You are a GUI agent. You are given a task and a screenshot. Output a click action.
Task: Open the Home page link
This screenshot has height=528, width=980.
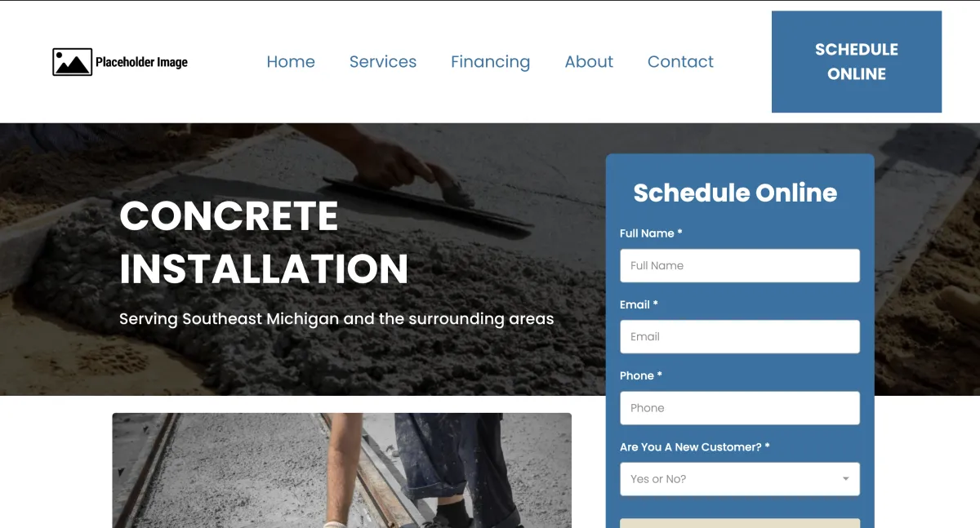point(291,62)
